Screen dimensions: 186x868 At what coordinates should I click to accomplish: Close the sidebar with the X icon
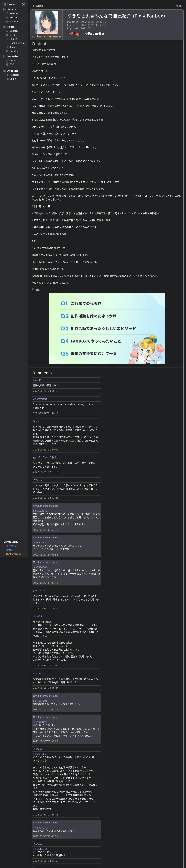coord(23,4)
